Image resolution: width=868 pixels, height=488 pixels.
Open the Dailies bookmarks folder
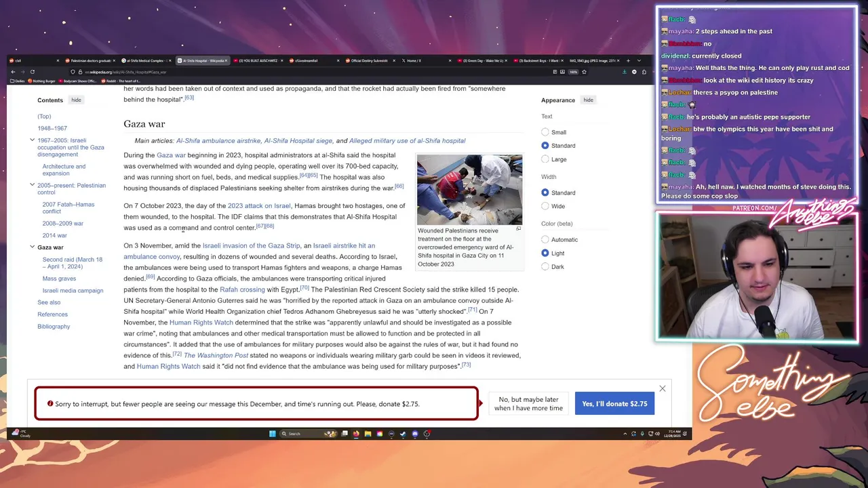point(17,81)
